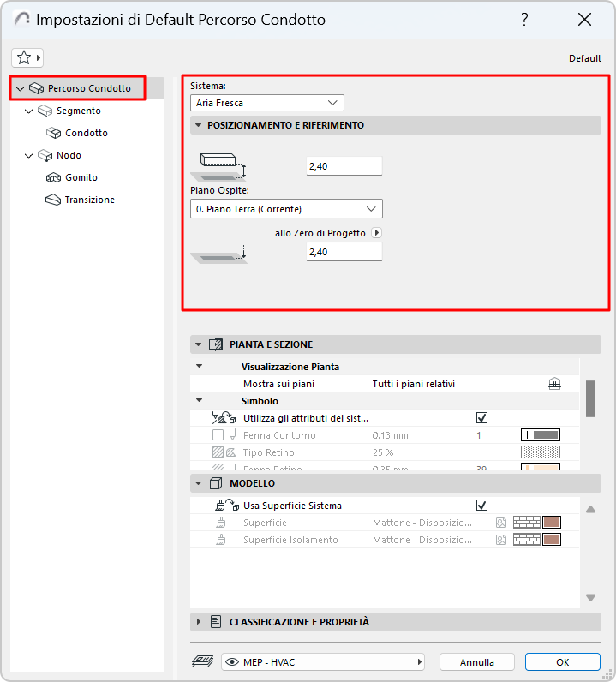Click the Superficie row brush icon
The width and height of the screenshot is (616, 682).
click(221, 523)
